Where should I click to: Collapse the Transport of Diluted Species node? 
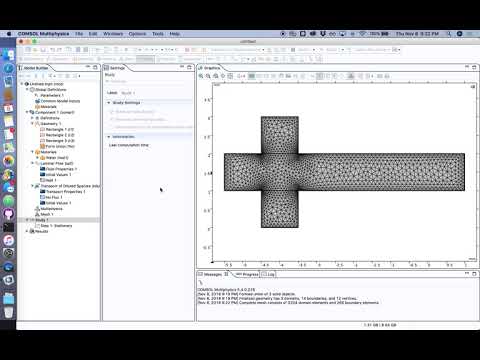(x=32, y=186)
